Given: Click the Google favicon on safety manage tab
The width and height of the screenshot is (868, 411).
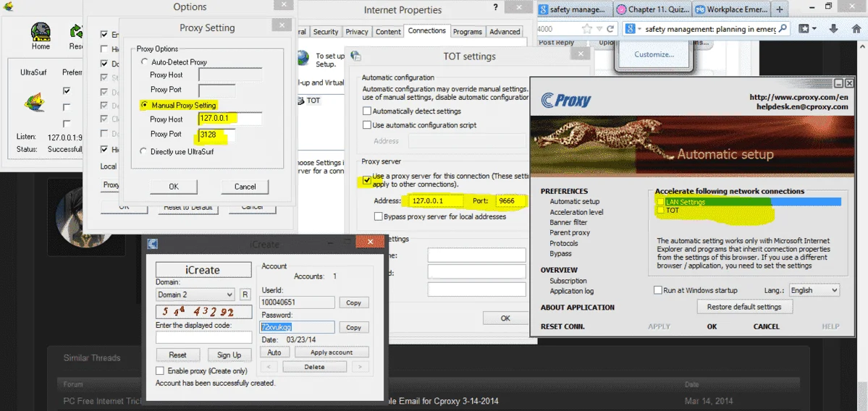Looking at the screenshot, I should (544, 9).
